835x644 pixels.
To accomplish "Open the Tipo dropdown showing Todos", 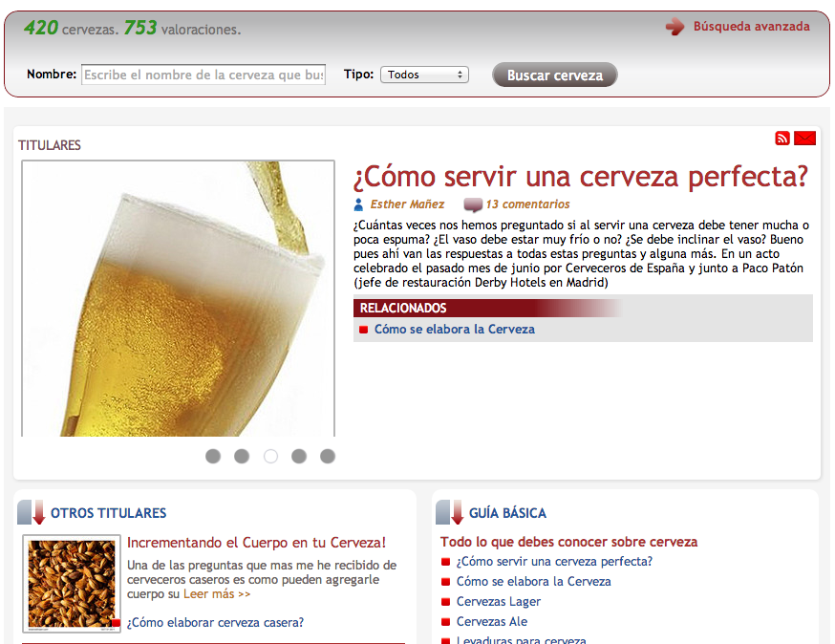I will (424, 73).
